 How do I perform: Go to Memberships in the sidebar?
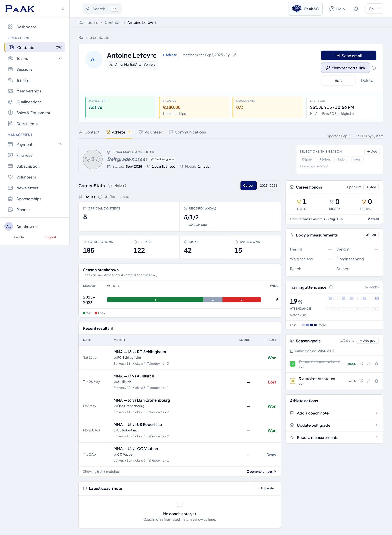tap(35, 91)
